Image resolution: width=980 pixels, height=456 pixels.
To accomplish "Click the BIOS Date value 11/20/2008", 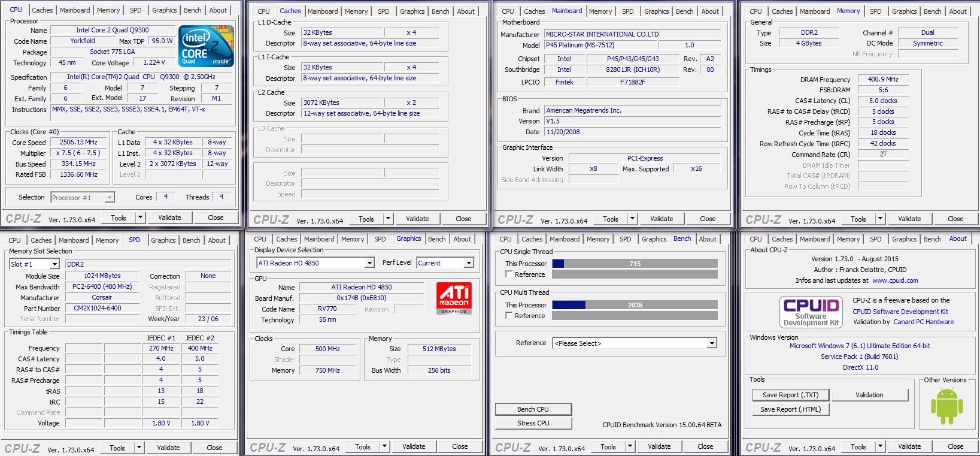I will 632,132.
